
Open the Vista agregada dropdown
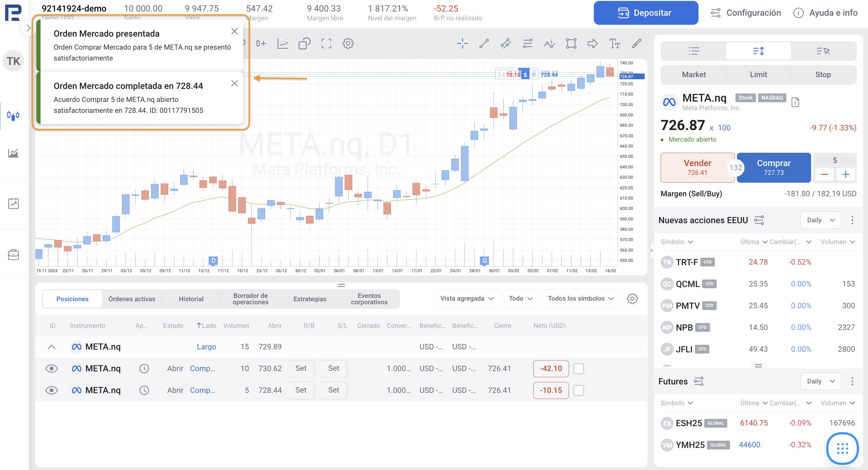[x=467, y=299]
